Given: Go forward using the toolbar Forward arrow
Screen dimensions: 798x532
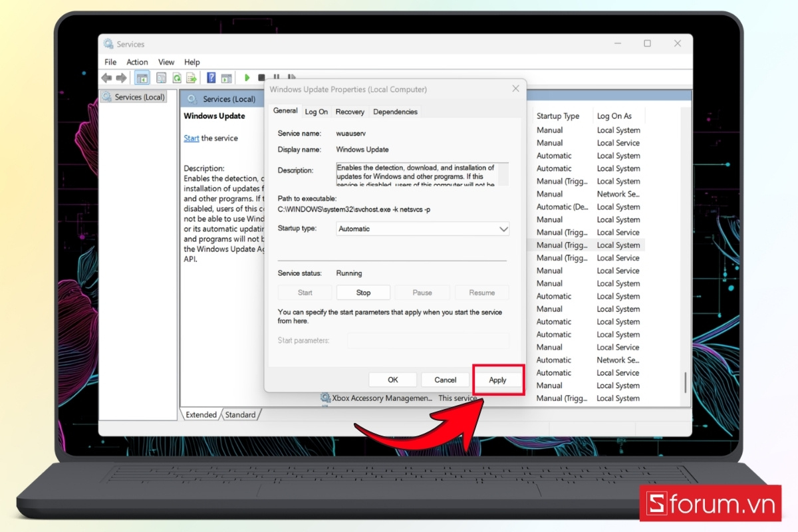Looking at the screenshot, I should (x=121, y=78).
